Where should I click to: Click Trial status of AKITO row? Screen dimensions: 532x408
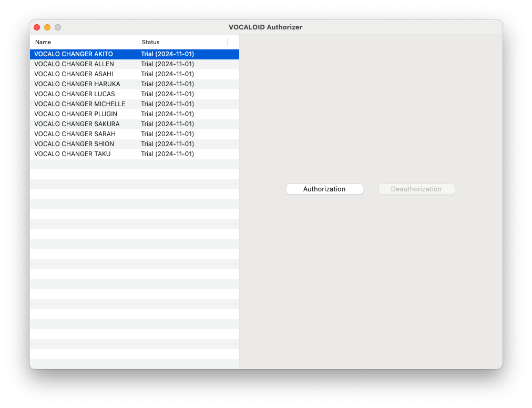(167, 54)
